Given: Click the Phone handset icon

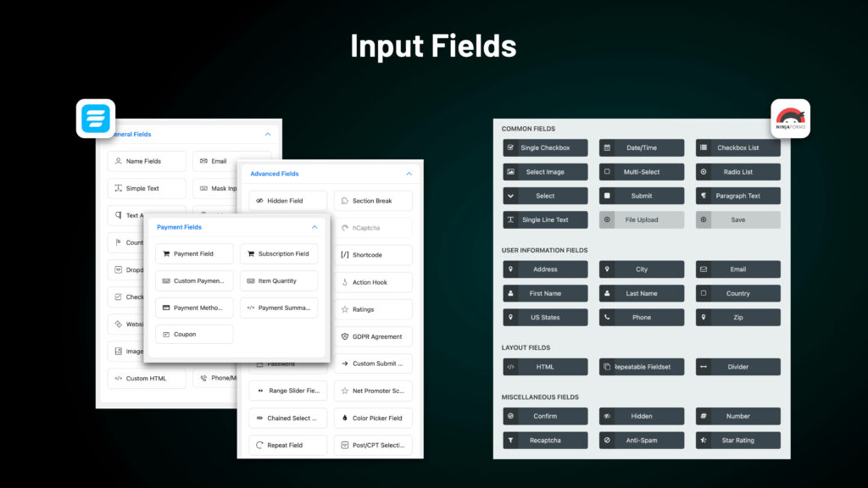Looking at the screenshot, I should coord(607,318).
